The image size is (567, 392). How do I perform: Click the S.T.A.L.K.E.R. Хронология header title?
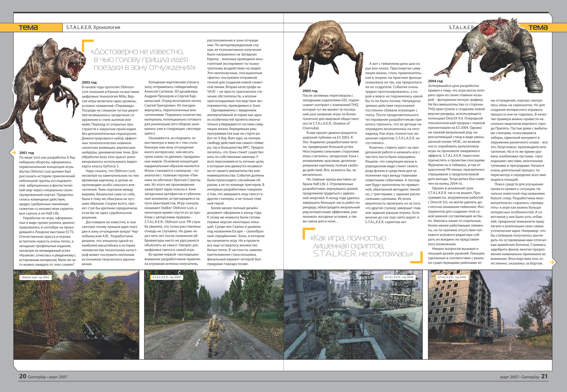pos(93,27)
